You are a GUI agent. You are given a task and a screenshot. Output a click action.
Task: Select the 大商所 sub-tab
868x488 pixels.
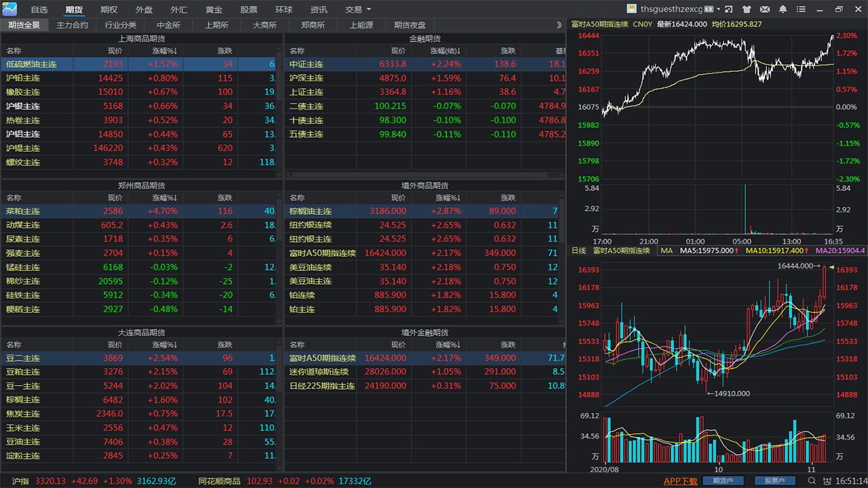point(264,25)
